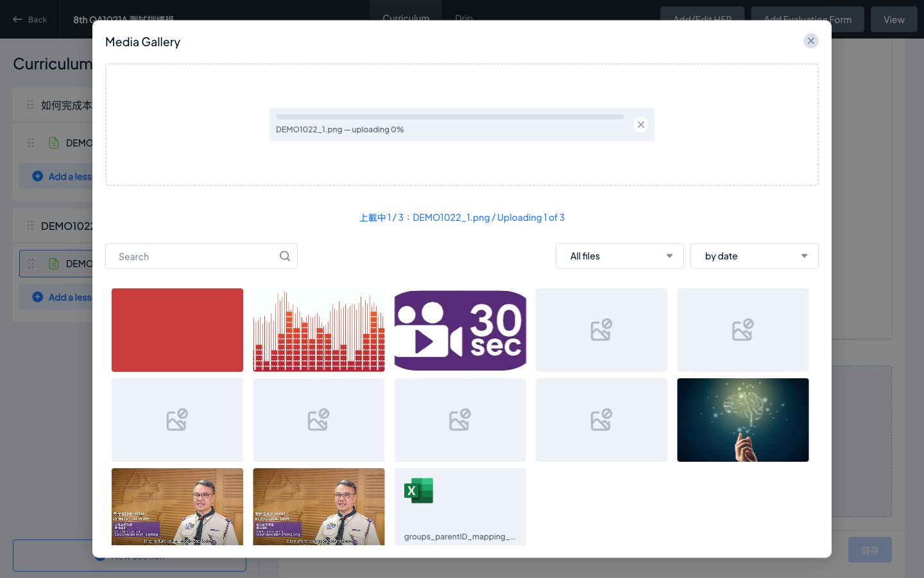The image size is (924, 578).
Task: Click the Uploading 1 of 3 status text
Action: pyautogui.click(x=462, y=218)
